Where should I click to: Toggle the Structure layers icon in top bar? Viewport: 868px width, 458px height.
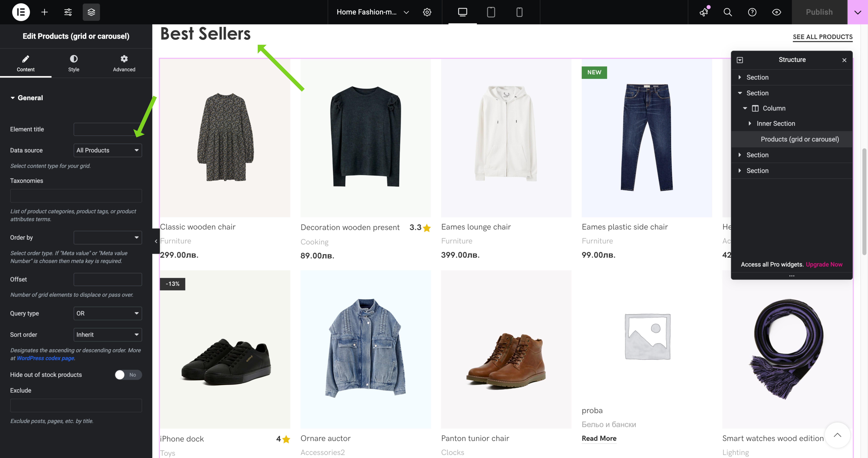(91, 12)
